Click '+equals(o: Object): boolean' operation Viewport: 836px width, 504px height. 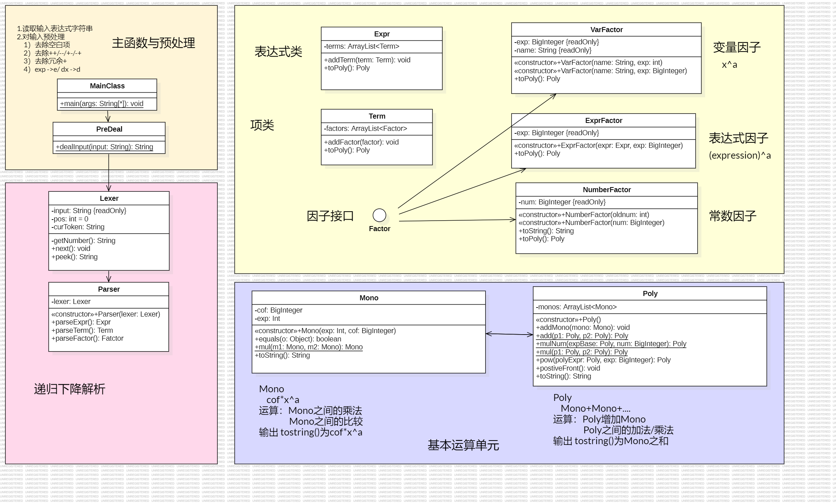[298, 339]
